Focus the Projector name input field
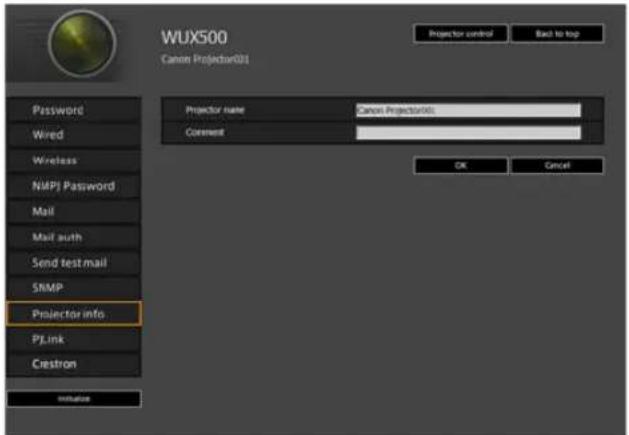629x435 pixels. coord(468,110)
